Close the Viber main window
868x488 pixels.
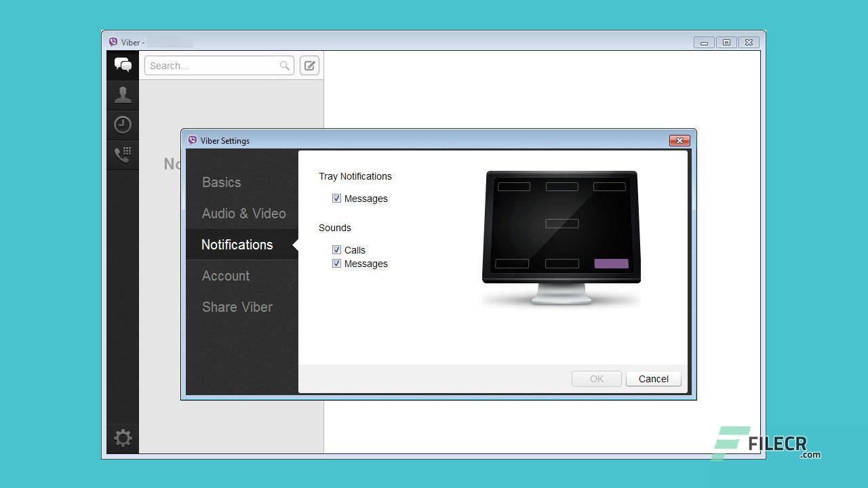(x=749, y=43)
